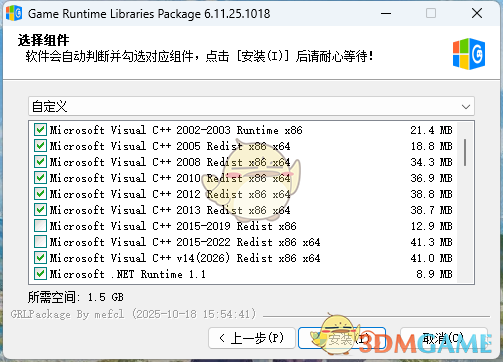Uncheck Visual C++ 2012 Redist checkbox
This screenshot has width=503, height=362.
tap(40, 194)
